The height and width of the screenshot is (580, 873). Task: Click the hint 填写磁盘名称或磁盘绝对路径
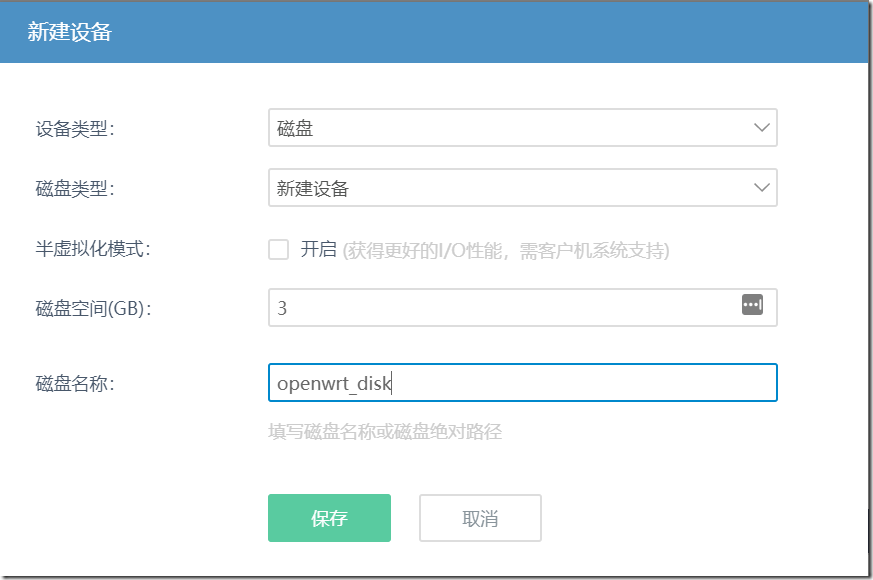coord(384,432)
